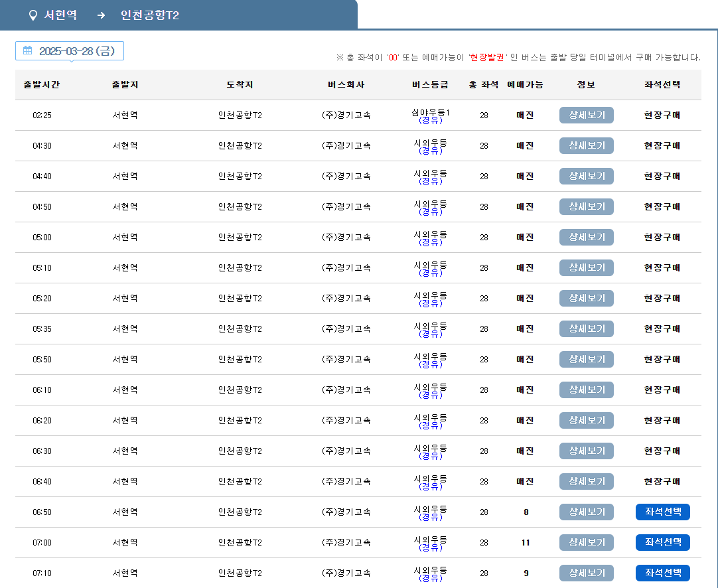This screenshot has width=718, height=588.
Task: Open 상세보기 for the 05:35 bus
Action: pyautogui.click(x=586, y=329)
